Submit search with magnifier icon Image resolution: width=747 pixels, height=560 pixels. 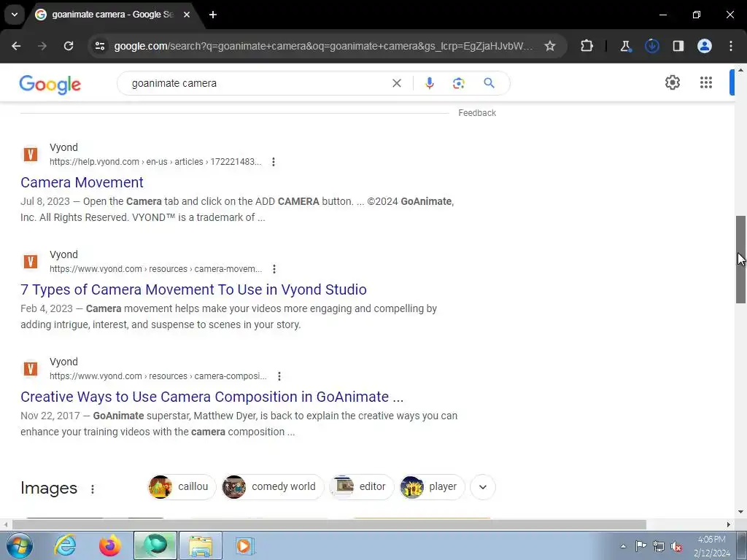(489, 83)
